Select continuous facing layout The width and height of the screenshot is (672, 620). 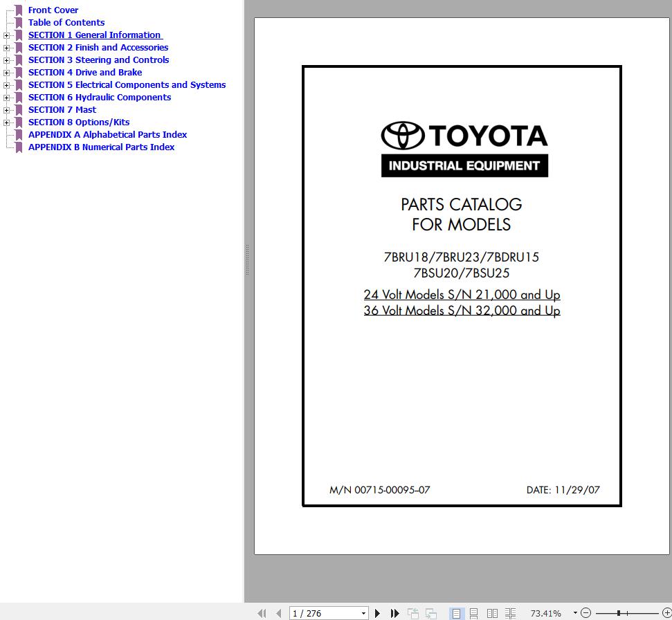click(511, 613)
